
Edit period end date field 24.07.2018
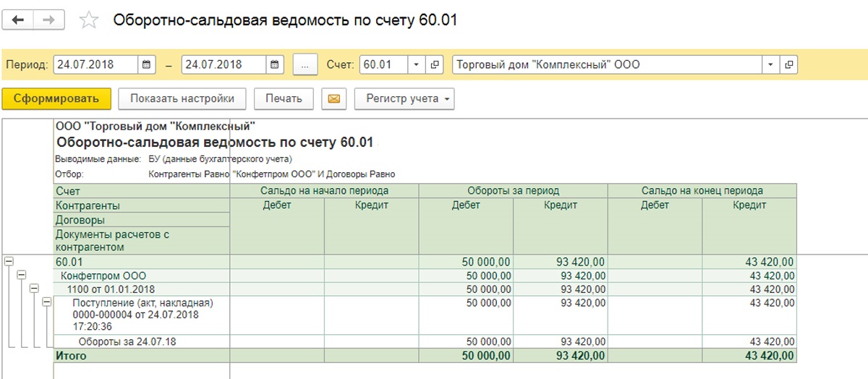tap(225, 64)
